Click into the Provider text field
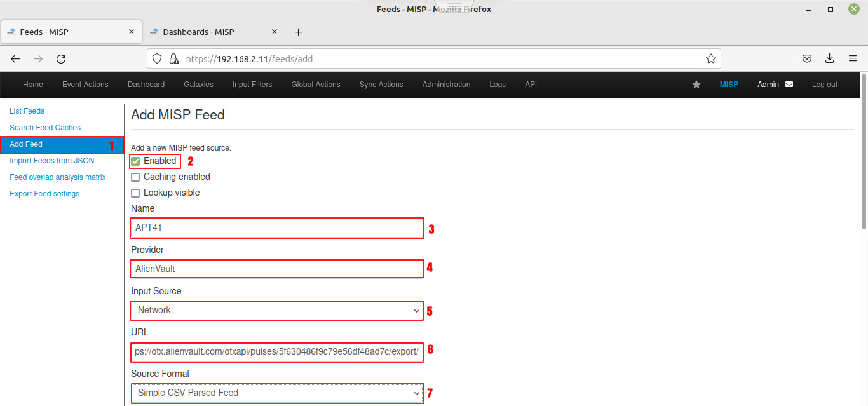Image resolution: width=868 pixels, height=406 pixels. coord(277,269)
